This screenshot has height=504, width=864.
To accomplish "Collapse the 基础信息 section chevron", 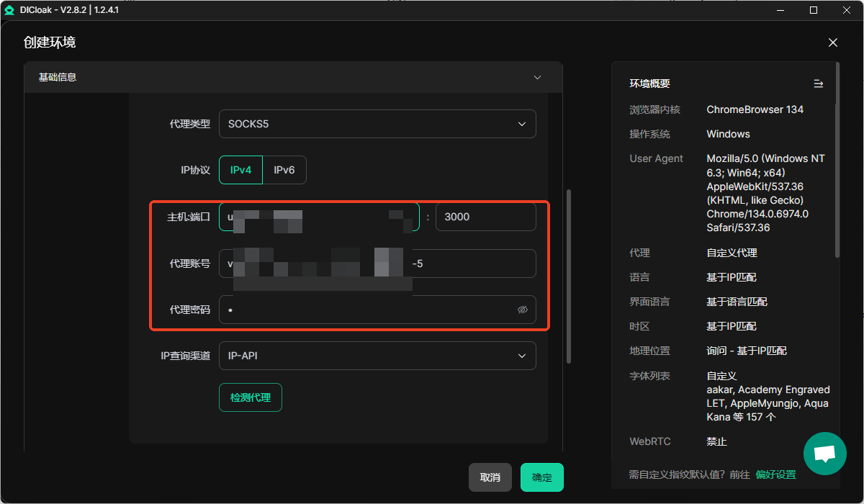I will [x=537, y=77].
